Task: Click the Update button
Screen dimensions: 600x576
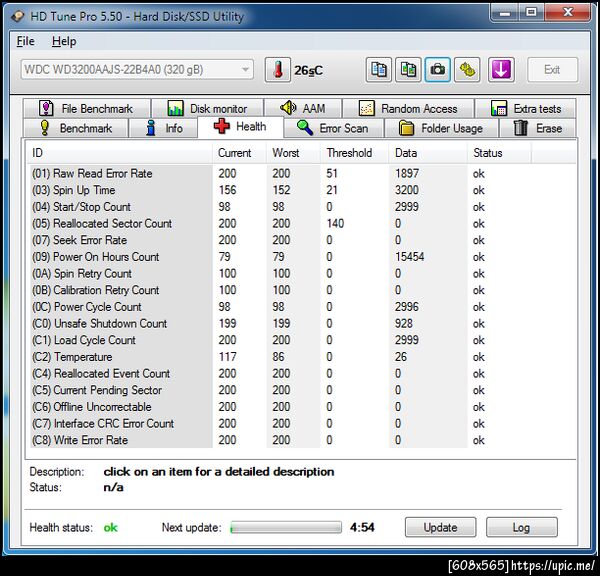Action: pyautogui.click(x=440, y=527)
